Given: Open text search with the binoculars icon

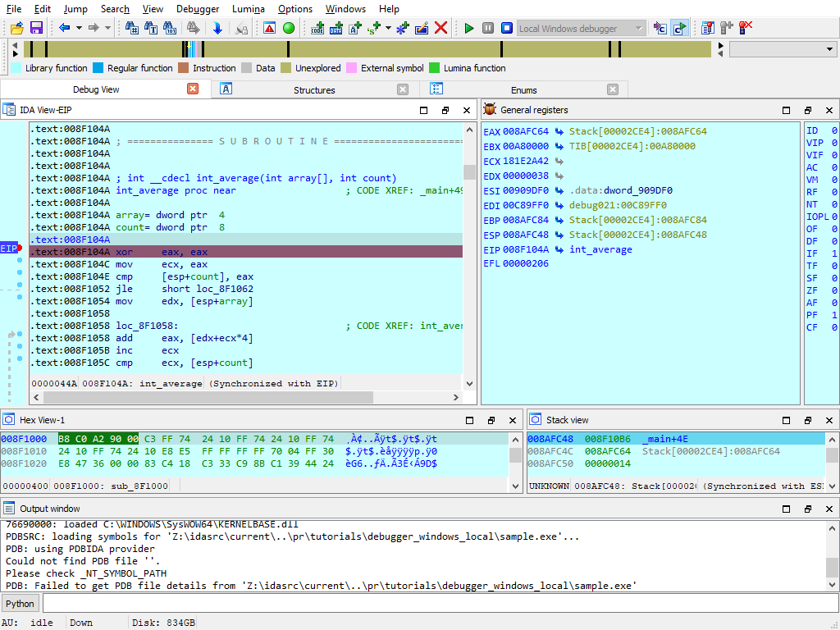Looking at the screenshot, I should point(150,27).
